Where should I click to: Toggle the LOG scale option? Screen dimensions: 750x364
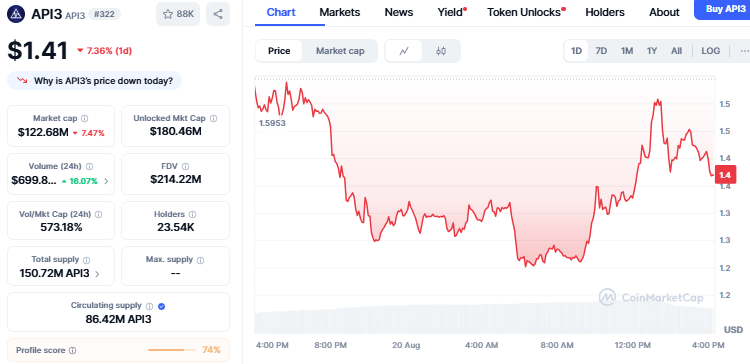710,51
